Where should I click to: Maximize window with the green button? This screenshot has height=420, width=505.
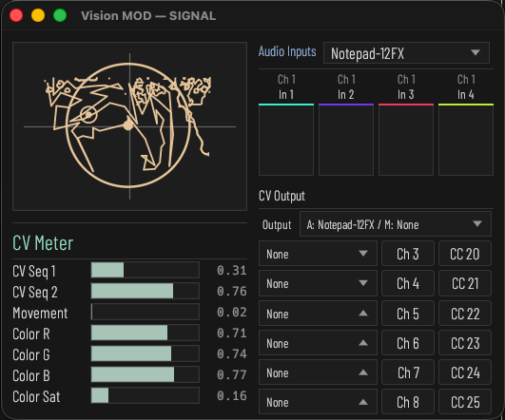60,15
